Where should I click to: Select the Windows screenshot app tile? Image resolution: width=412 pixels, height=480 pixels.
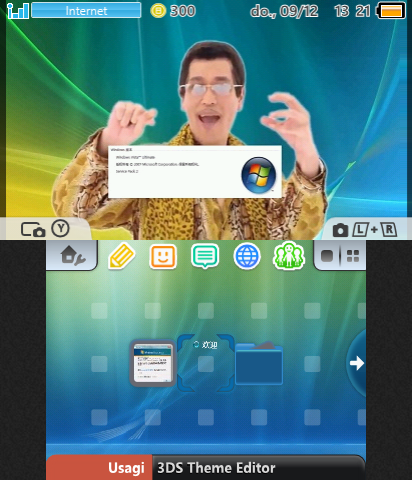point(153,363)
